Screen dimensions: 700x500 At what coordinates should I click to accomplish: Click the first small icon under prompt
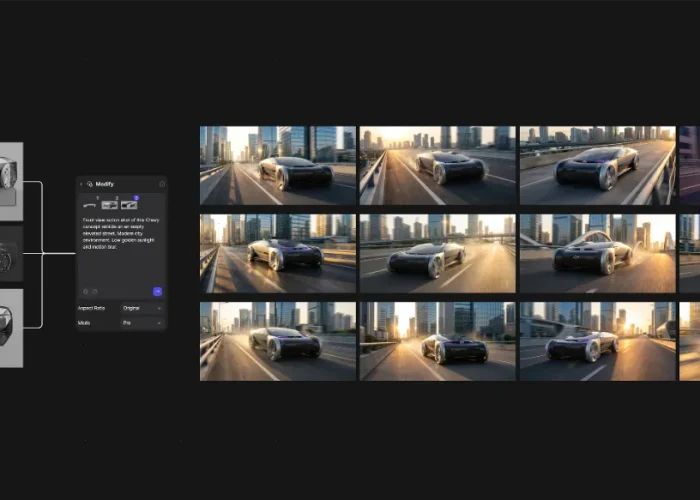[84, 291]
